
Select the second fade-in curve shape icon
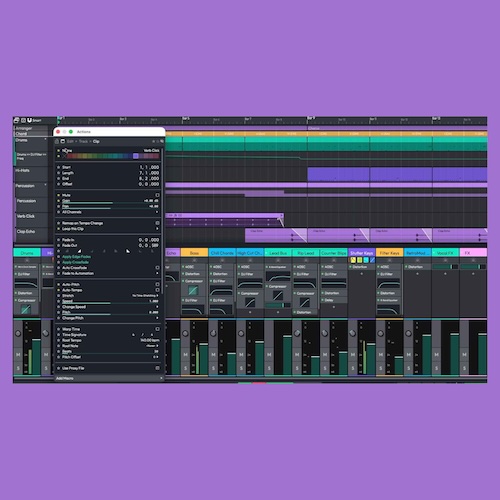click(79, 251)
